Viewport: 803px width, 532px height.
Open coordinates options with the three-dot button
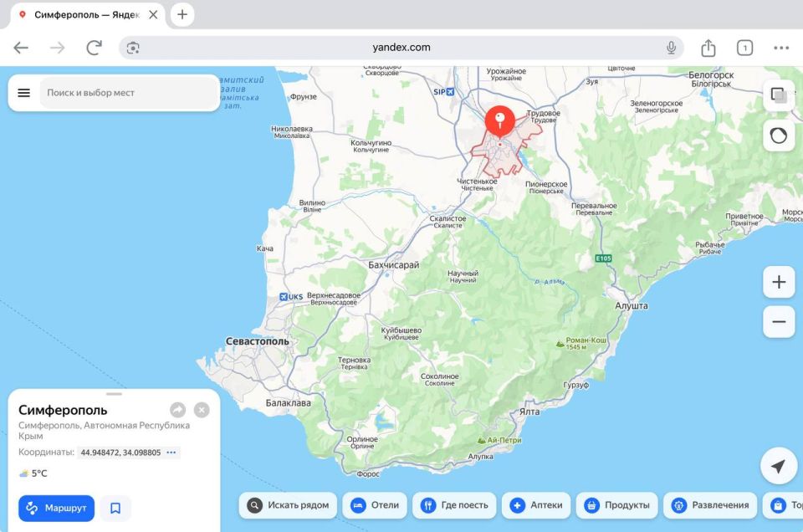coord(171,453)
